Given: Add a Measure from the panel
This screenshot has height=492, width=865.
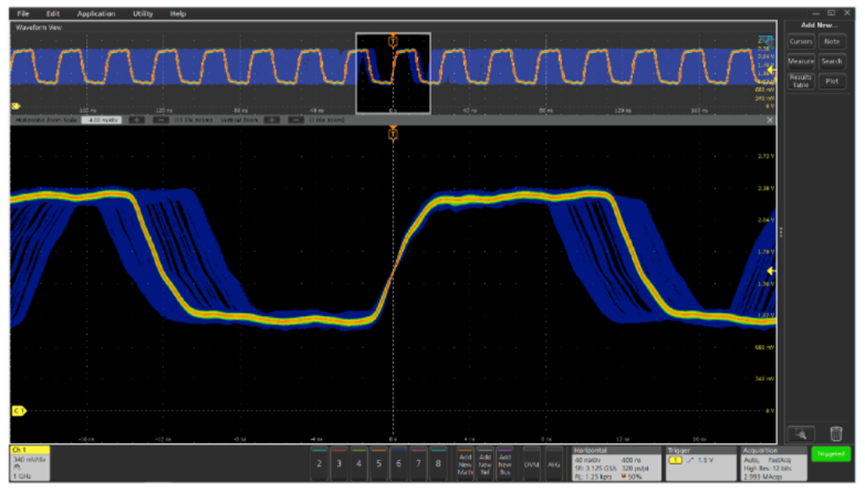Looking at the screenshot, I should (800, 61).
